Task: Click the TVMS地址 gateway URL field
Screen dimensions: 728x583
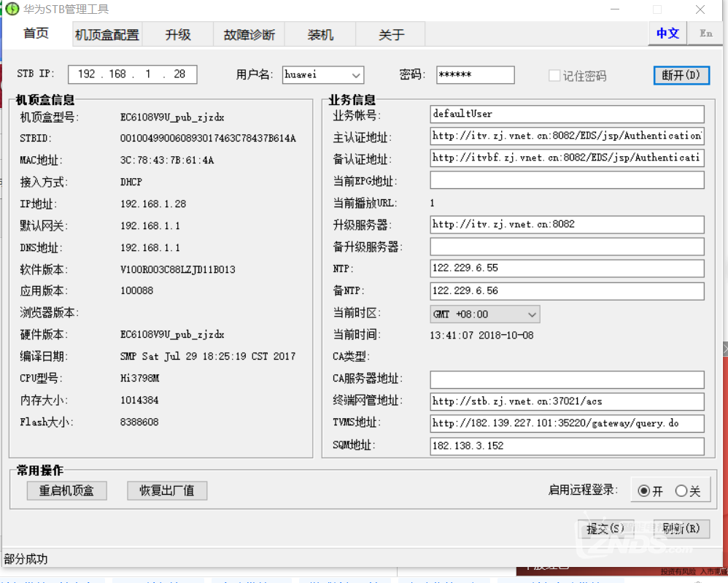Action: 567,424
